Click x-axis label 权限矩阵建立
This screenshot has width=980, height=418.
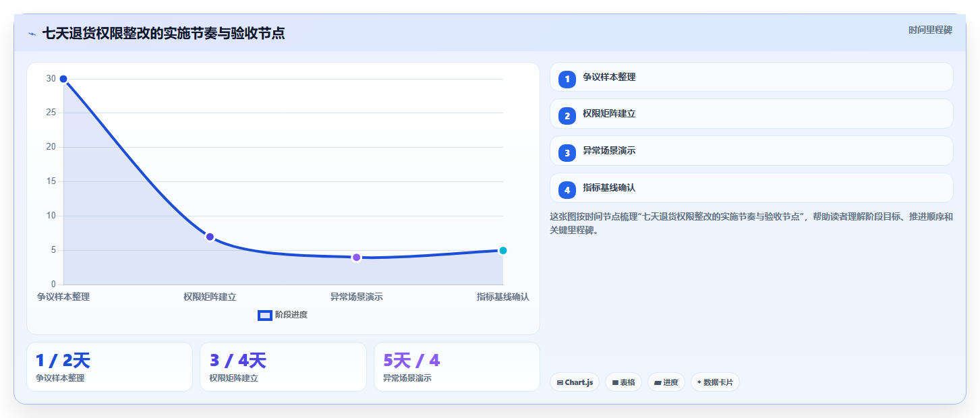coord(210,297)
